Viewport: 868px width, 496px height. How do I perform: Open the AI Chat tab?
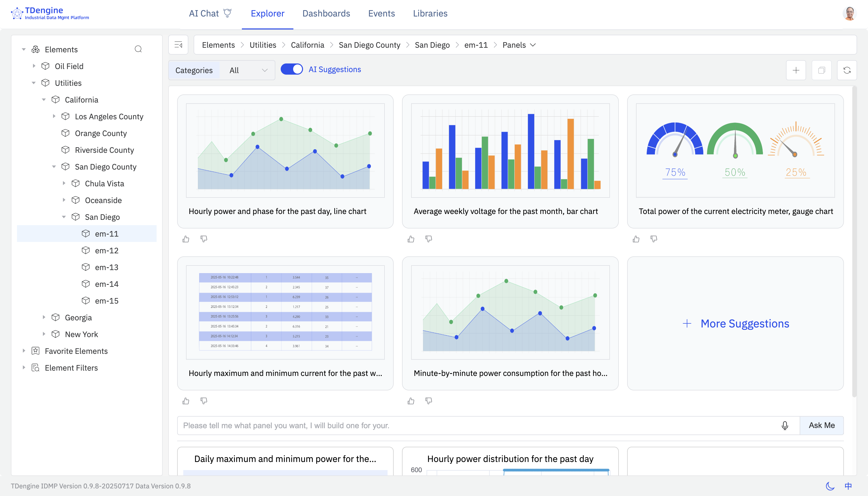click(x=210, y=14)
